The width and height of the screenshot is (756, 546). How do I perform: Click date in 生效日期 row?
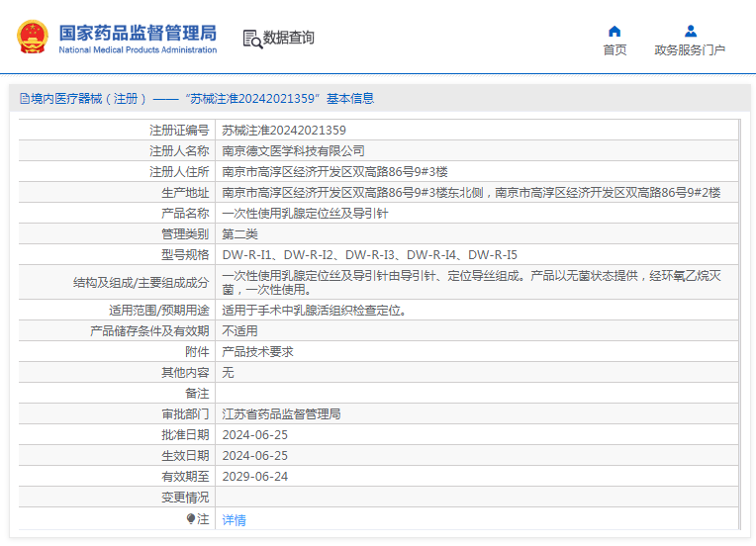click(254, 455)
